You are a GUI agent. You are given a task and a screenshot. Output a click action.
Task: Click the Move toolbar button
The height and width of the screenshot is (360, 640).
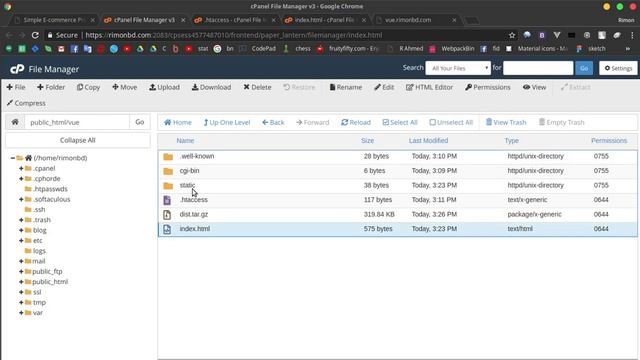[124, 87]
